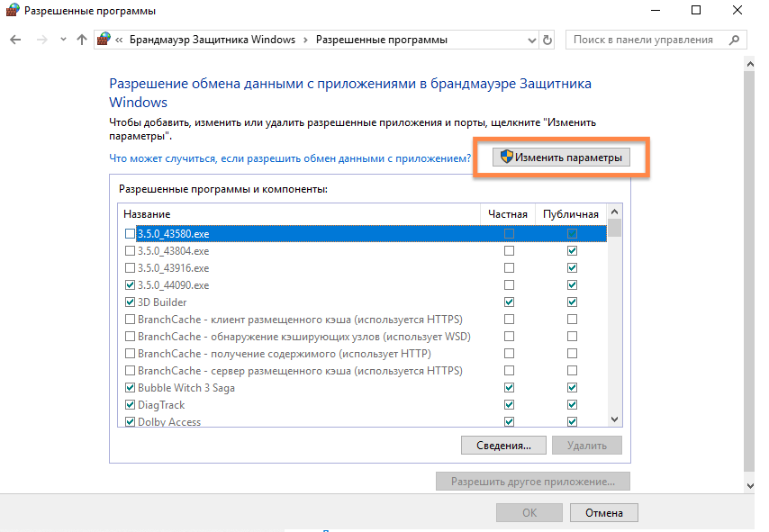Screen dimensions: 769x532
Task: Sort list by Частная column
Action: [508, 214]
